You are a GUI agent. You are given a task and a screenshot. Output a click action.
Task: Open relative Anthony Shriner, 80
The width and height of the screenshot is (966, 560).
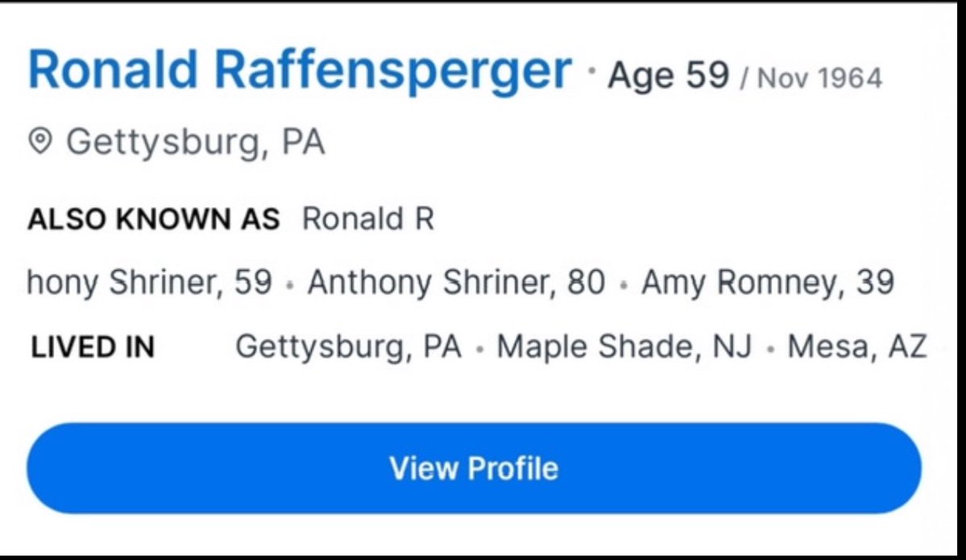(x=456, y=283)
